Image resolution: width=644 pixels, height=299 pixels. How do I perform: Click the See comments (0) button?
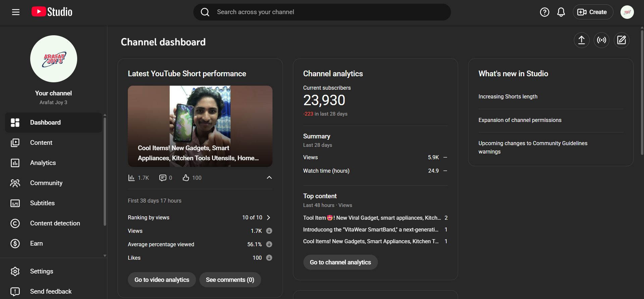tap(230, 280)
